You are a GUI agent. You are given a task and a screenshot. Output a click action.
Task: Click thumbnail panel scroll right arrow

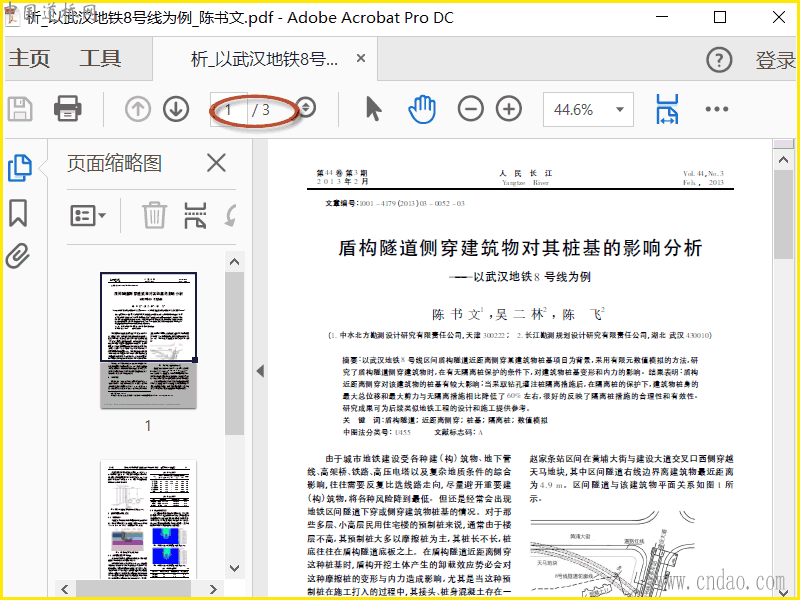point(213,589)
